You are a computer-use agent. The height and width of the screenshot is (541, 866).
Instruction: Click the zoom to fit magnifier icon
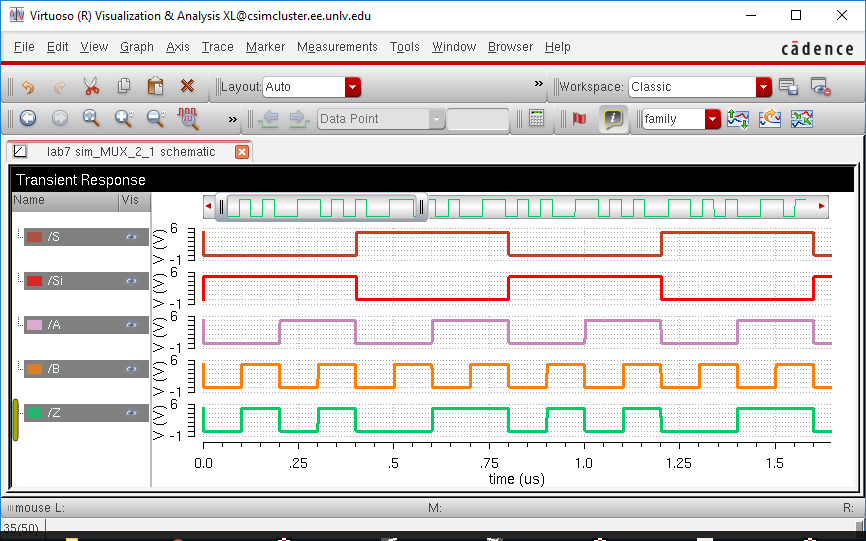coord(91,118)
